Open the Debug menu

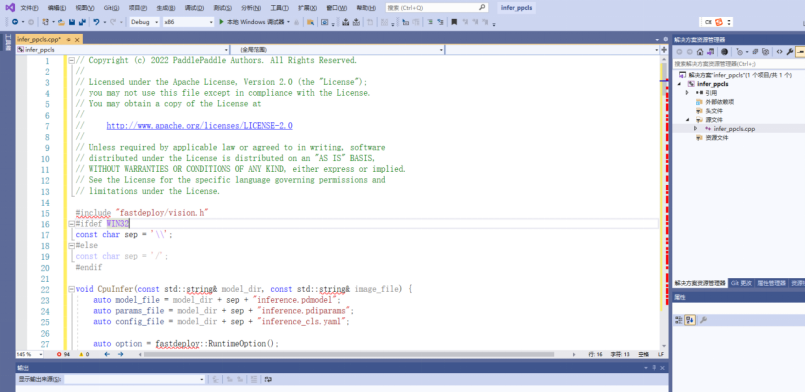pyautogui.click(x=194, y=8)
